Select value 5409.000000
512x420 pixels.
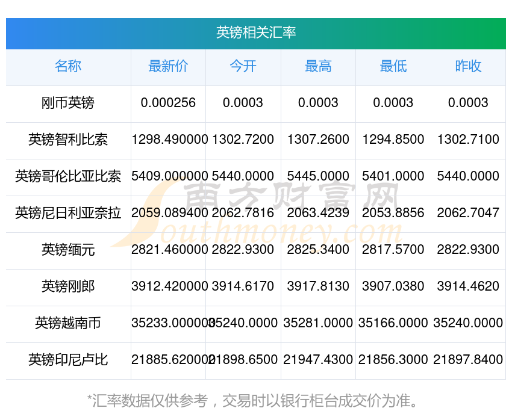[169, 176]
